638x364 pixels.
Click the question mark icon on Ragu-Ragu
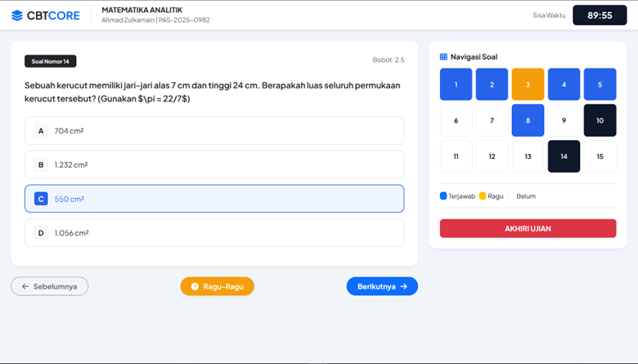pos(195,286)
